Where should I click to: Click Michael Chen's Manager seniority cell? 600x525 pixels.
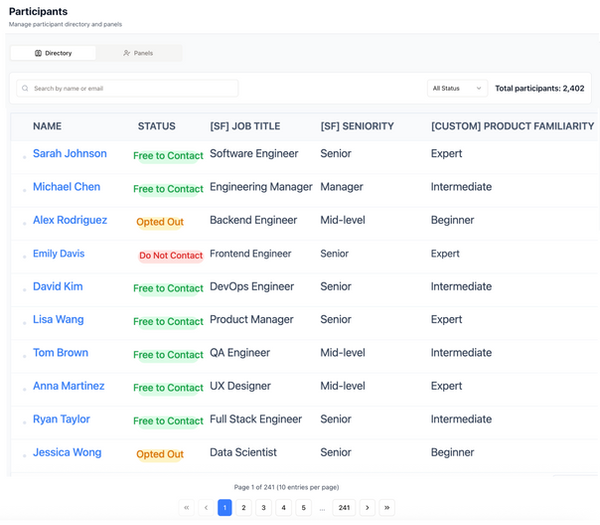click(342, 187)
